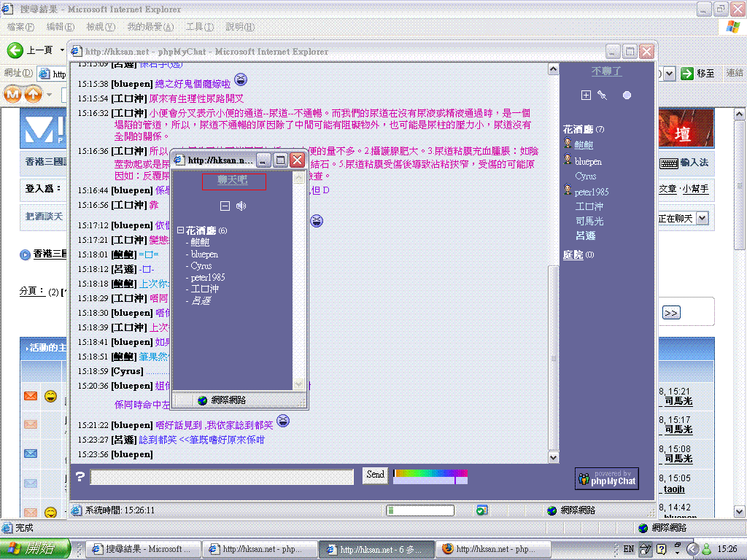Image resolution: width=747 pixels, height=560 pixels.
Task: Switch to 搜尋結果 taskbar window
Action: (x=142, y=549)
